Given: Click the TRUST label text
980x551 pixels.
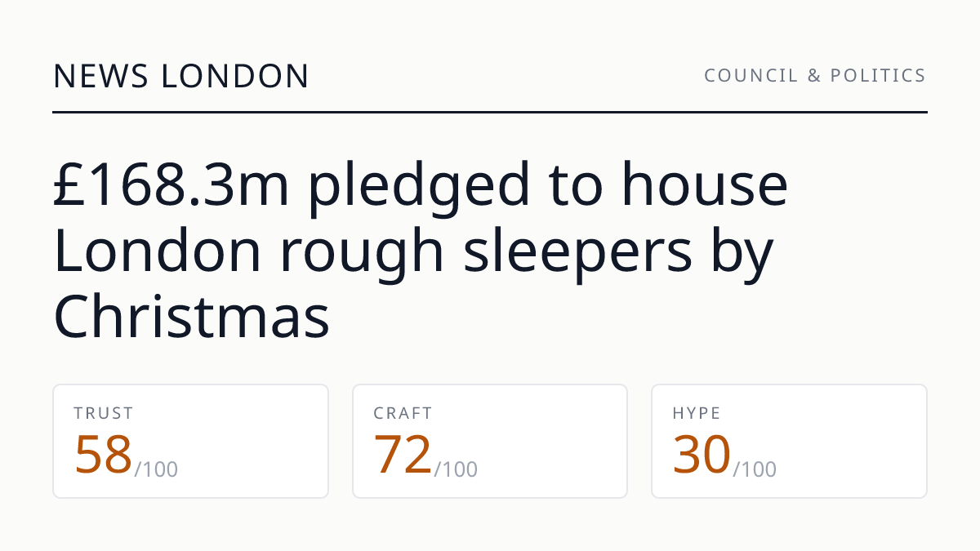Looking at the screenshot, I should click(x=104, y=413).
